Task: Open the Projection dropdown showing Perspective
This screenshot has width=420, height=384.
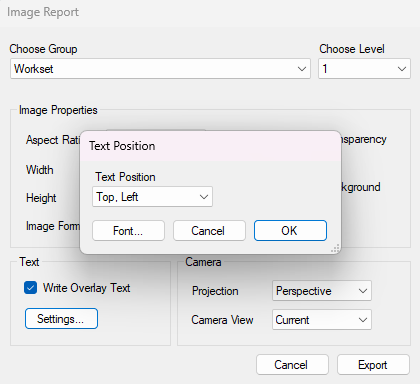Action: pos(322,291)
